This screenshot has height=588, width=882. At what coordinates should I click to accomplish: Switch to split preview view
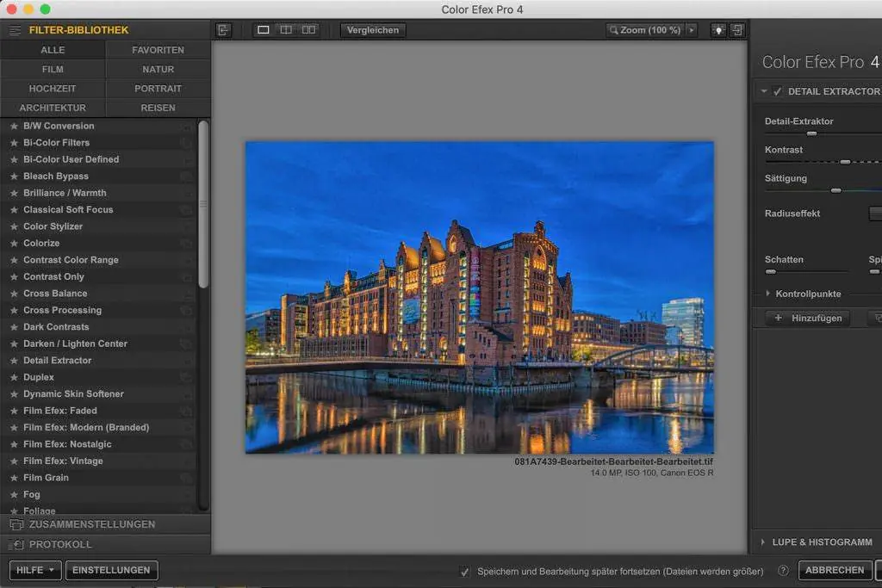286,30
